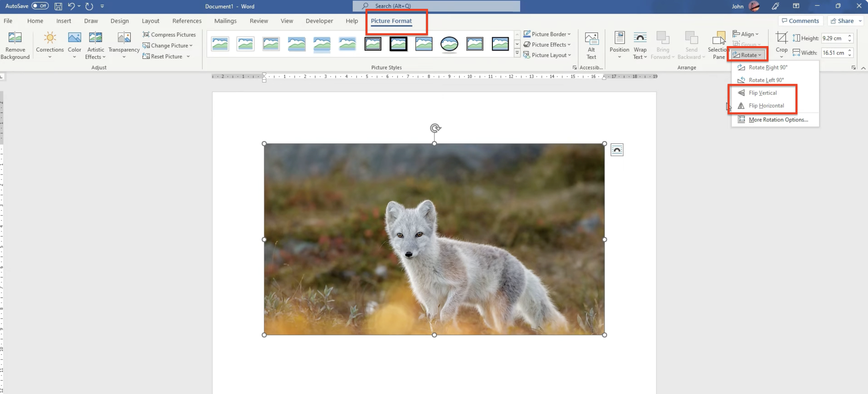This screenshot has width=868, height=394.
Task: Toggle AutoSave off switch
Action: (x=39, y=6)
